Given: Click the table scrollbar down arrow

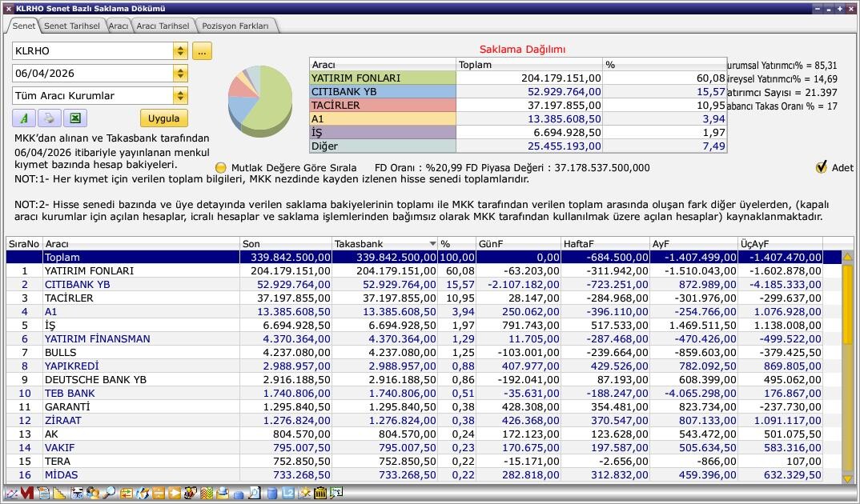Looking at the screenshot, I should pyautogui.click(x=847, y=478).
